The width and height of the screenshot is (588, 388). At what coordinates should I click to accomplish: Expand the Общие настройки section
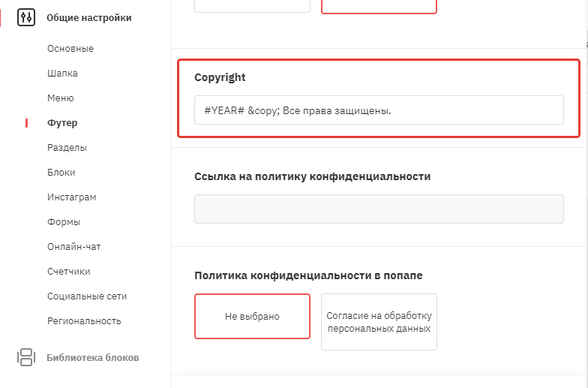click(89, 17)
